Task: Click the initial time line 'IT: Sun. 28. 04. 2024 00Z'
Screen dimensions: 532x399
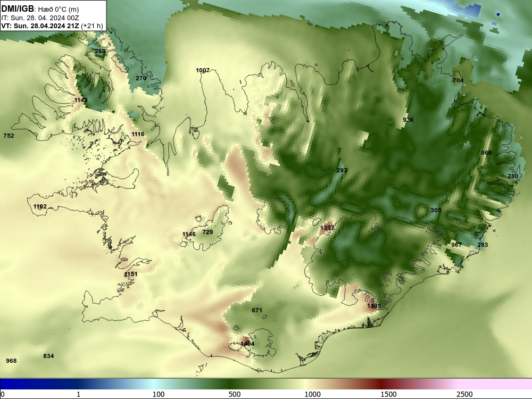Action: [40, 18]
